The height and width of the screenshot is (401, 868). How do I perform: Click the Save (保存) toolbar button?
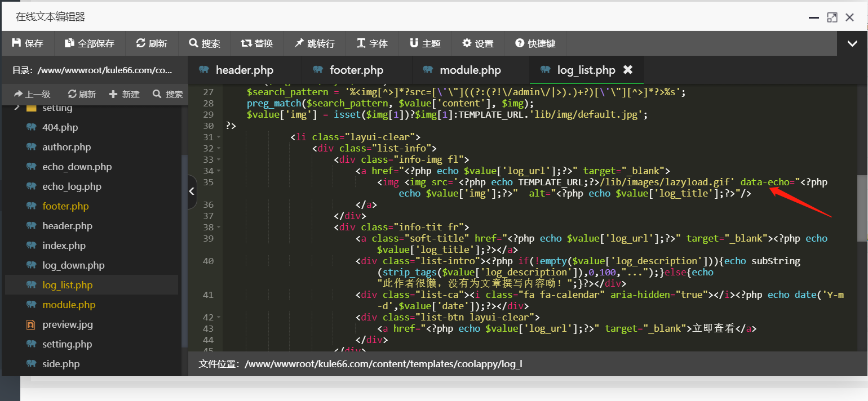[x=28, y=43]
